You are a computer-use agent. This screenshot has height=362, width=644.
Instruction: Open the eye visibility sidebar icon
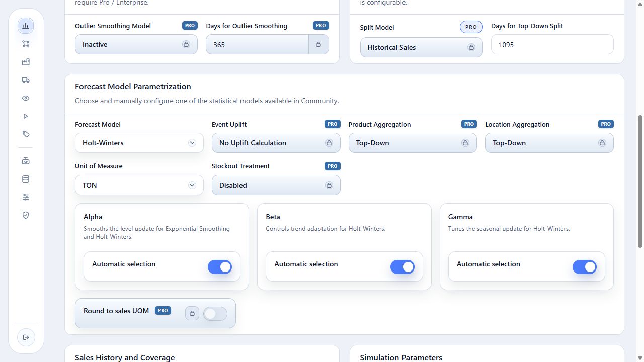point(26,98)
